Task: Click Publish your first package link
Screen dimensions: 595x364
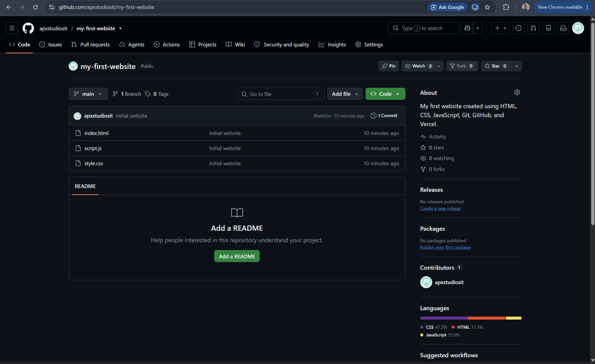Action: [445, 247]
